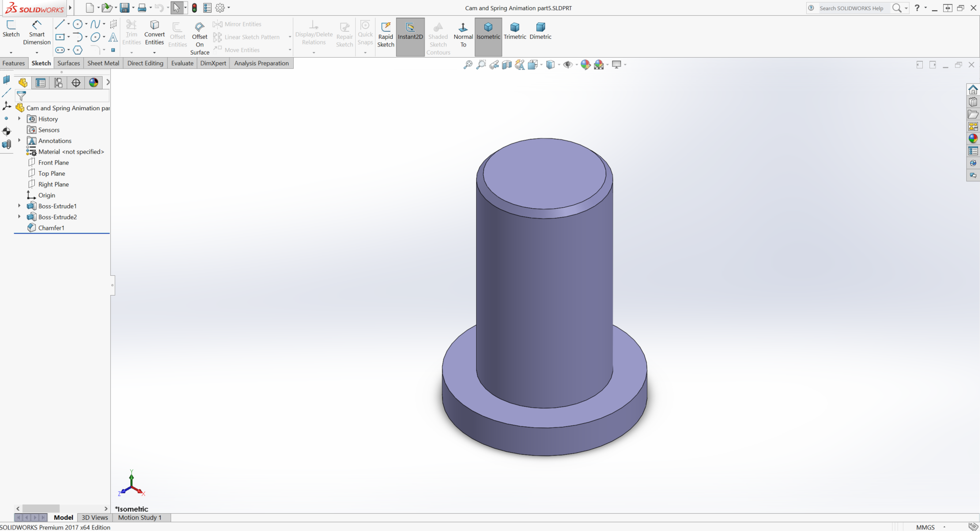Expand the Annotations tree node
The width and height of the screenshot is (980, 531).
[19, 140]
